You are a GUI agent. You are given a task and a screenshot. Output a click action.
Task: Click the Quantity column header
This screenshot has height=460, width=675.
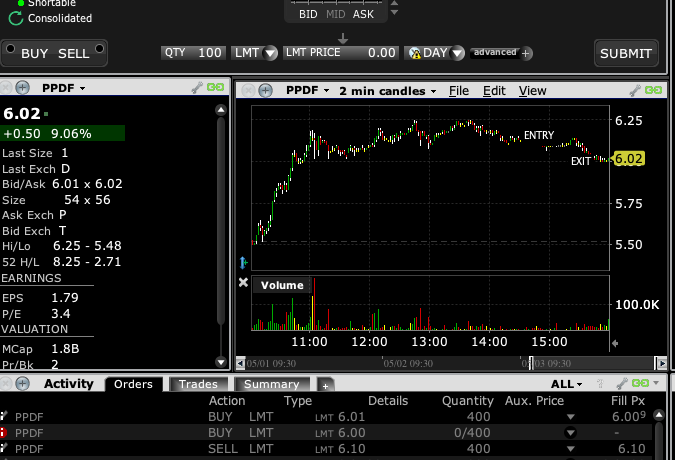click(x=468, y=401)
